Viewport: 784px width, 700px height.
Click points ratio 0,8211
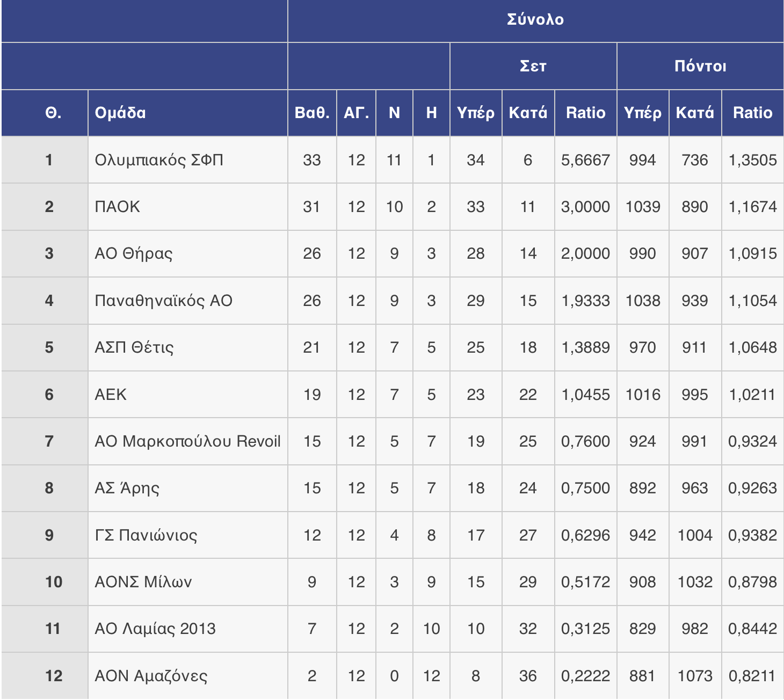(x=752, y=676)
